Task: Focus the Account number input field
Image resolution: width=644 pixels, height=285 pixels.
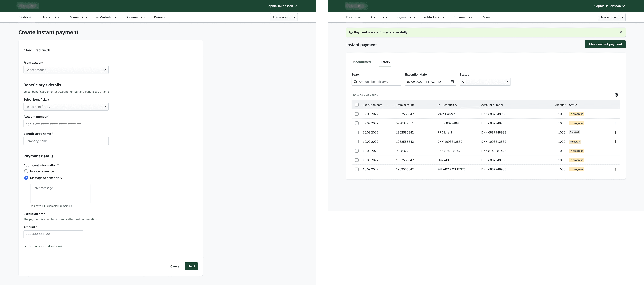Action: pos(53,124)
